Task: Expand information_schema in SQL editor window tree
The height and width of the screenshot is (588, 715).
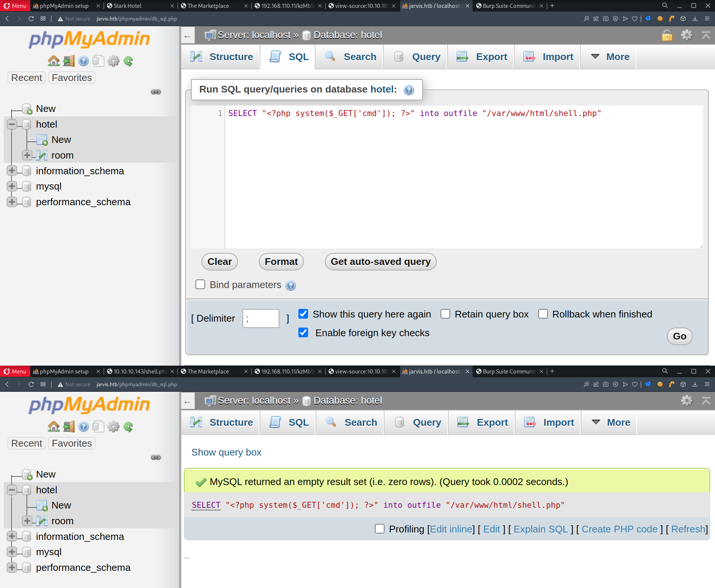Action: tap(12, 171)
